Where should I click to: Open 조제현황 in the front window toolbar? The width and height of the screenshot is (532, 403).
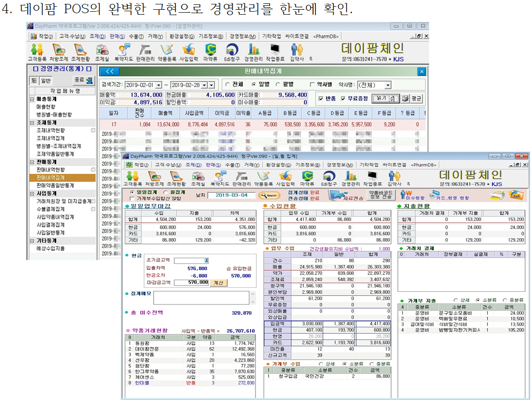[x=176, y=179]
